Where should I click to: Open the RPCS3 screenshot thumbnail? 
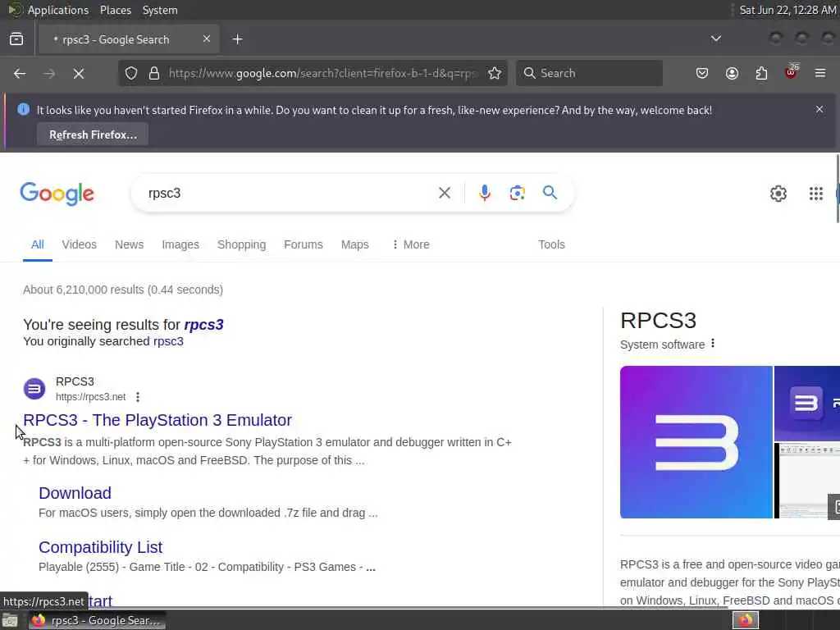[807, 481]
